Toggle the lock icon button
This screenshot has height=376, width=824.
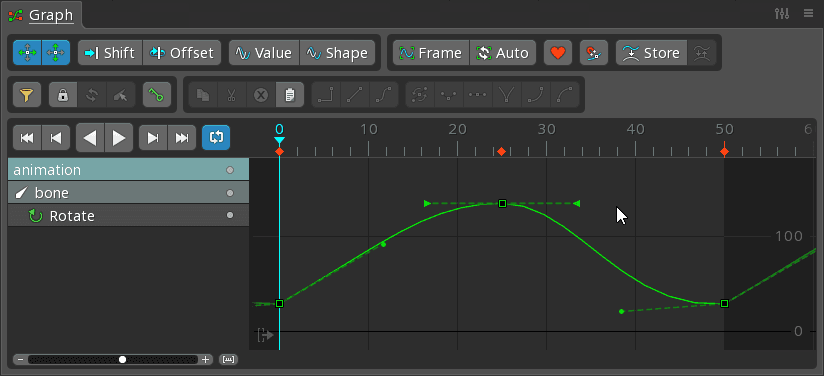tap(63, 95)
